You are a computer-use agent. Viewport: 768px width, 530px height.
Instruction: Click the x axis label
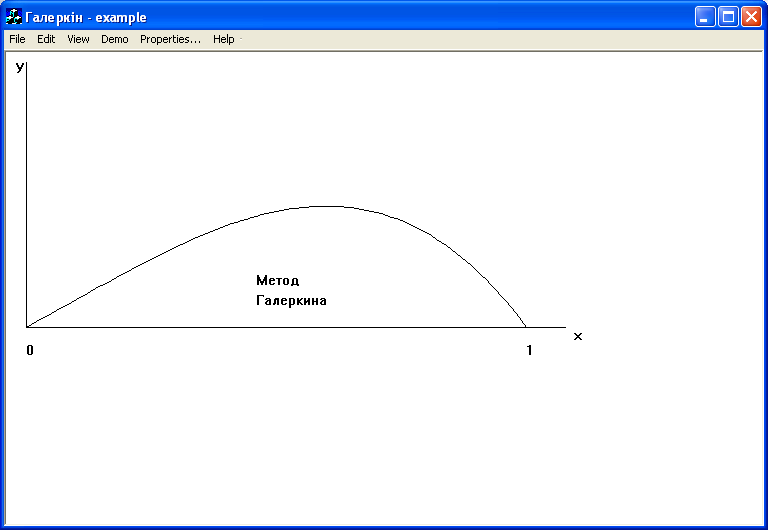[x=578, y=337]
